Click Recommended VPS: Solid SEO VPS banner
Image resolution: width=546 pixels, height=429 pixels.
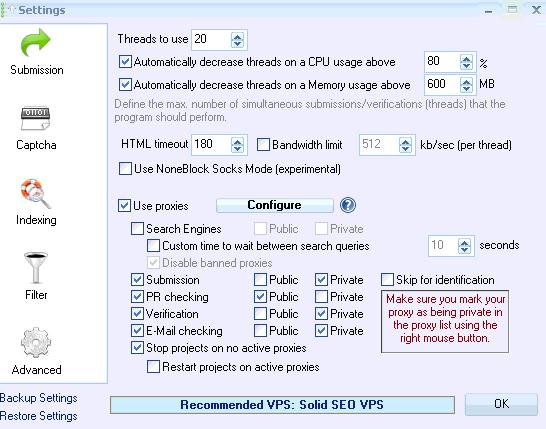tap(282, 405)
